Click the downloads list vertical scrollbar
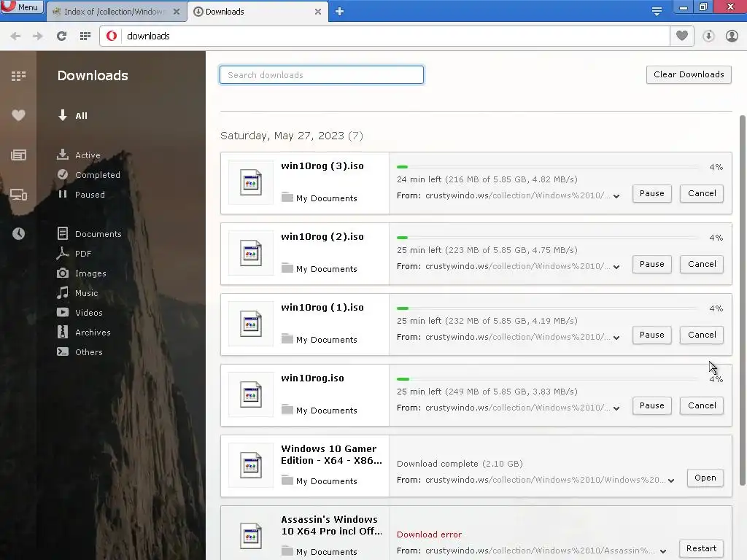Image resolution: width=747 pixels, height=560 pixels. point(742,300)
